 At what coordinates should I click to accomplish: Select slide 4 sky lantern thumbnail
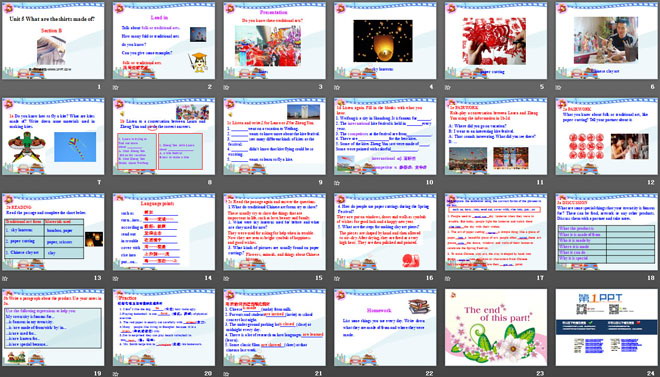pyautogui.click(x=385, y=41)
